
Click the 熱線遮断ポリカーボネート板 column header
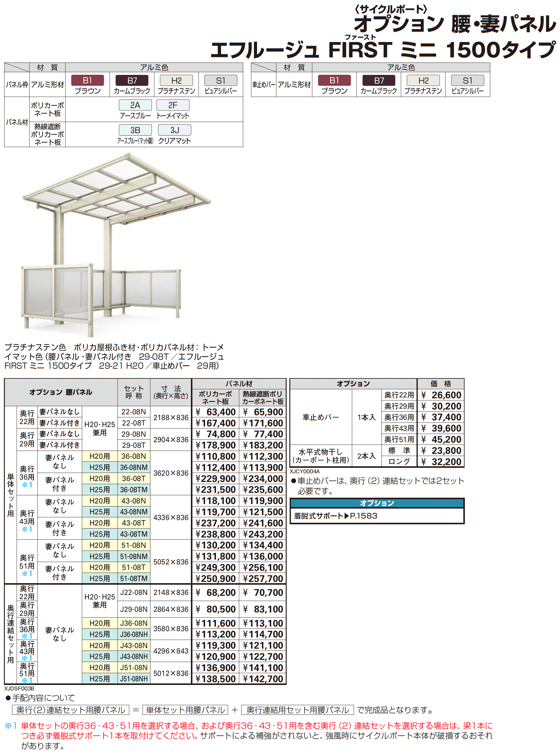(263, 397)
